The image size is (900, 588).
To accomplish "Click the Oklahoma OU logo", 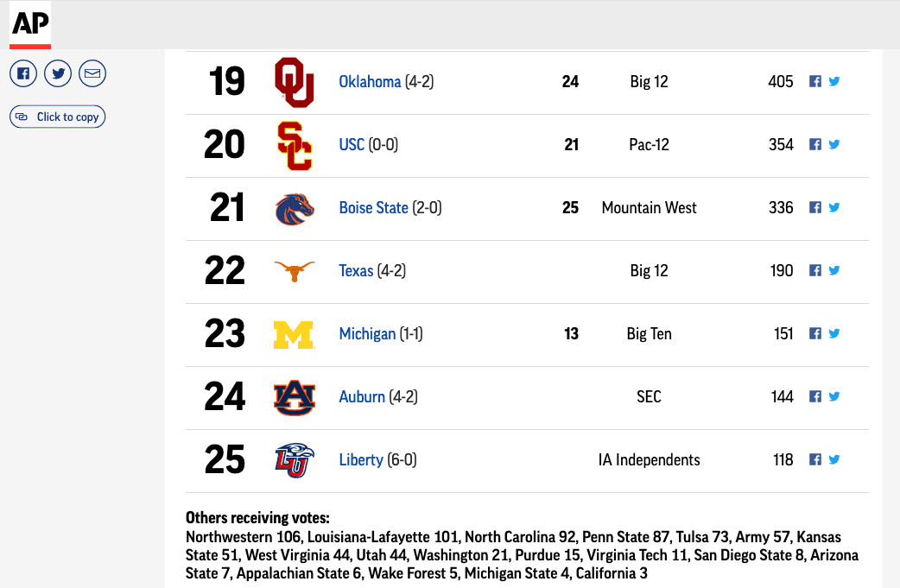I will tap(295, 82).
